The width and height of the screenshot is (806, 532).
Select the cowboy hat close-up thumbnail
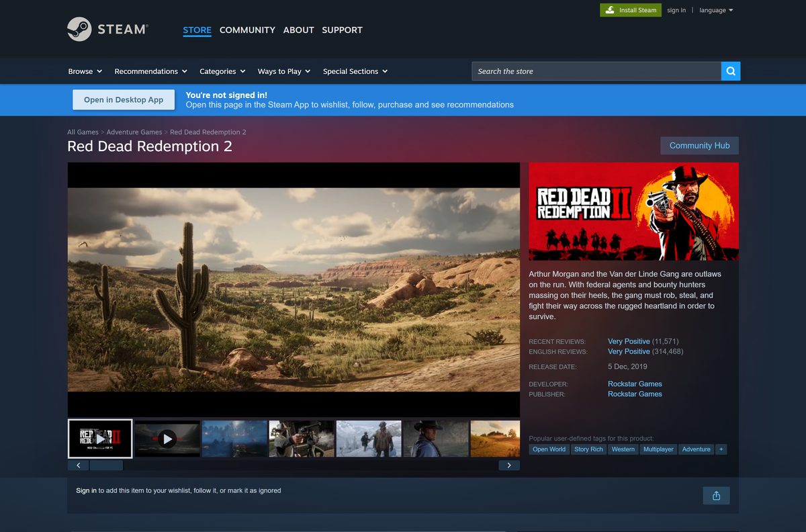[436, 439]
